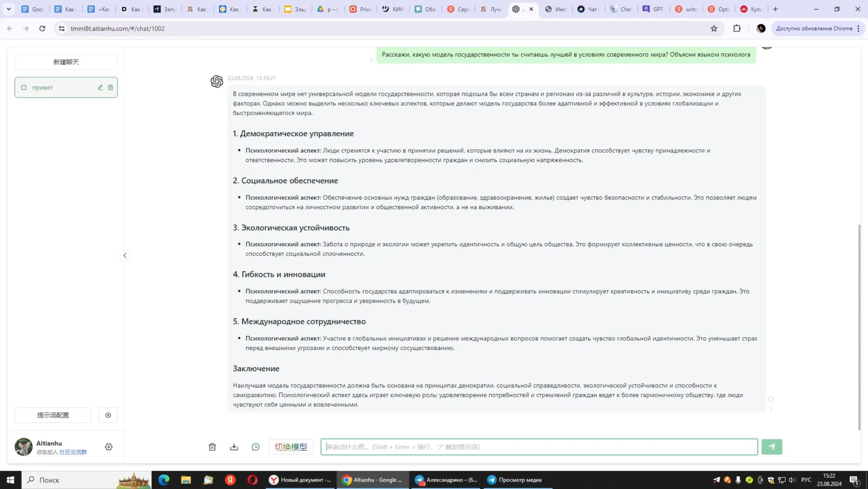Open Telegram 'Александрино' from the taskbar
Image resolution: width=868 pixels, height=489 pixels.
[x=446, y=480]
